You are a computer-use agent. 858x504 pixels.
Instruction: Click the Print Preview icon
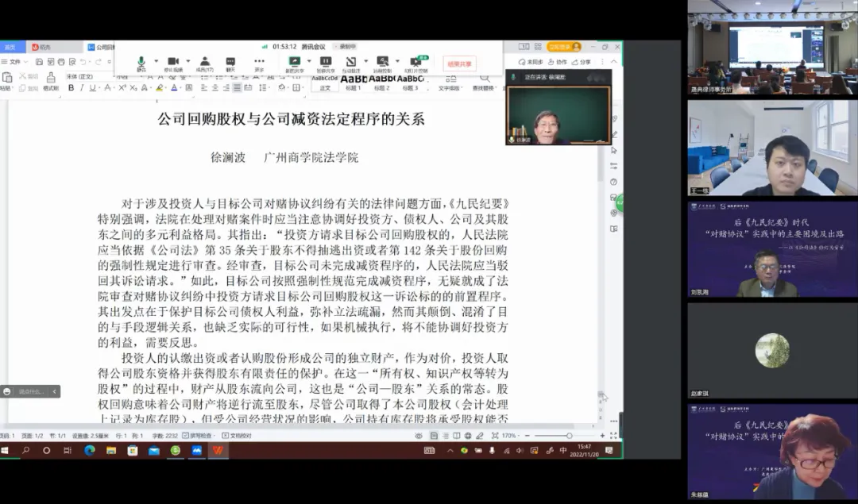coord(72,62)
